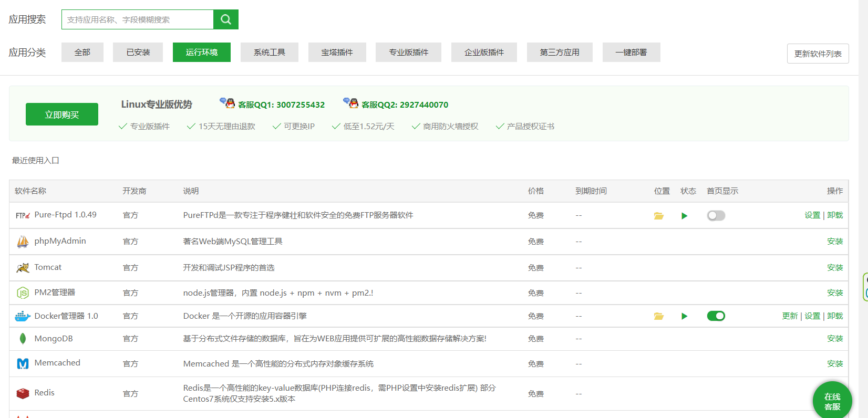The width and height of the screenshot is (868, 418).
Task: Click 安装 for Memcached
Action: tap(835, 363)
